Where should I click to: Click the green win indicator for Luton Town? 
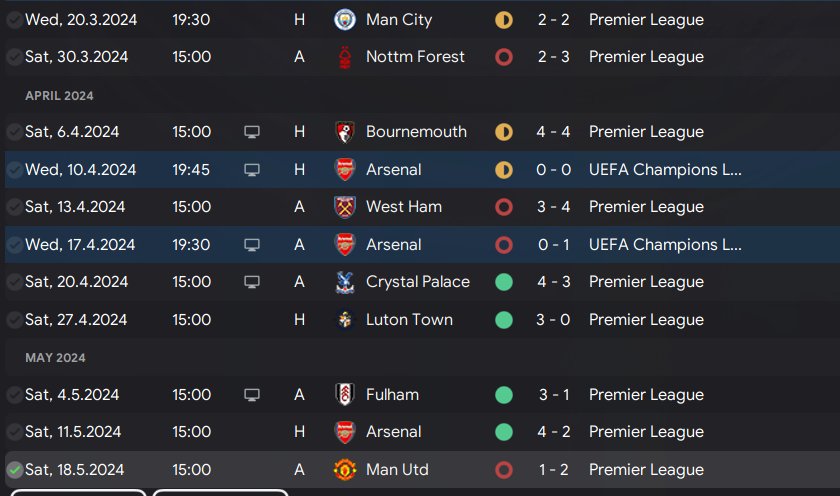pos(504,320)
